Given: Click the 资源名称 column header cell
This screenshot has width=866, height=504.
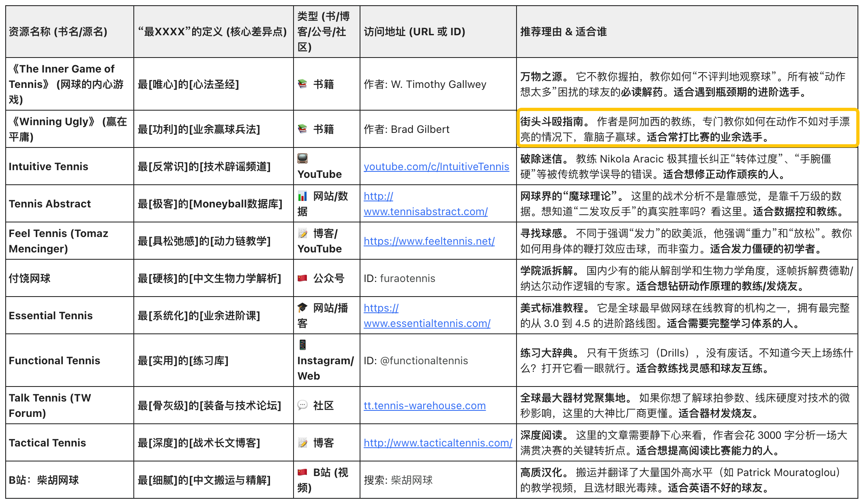Looking at the screenshot, I should pos(58,32).
